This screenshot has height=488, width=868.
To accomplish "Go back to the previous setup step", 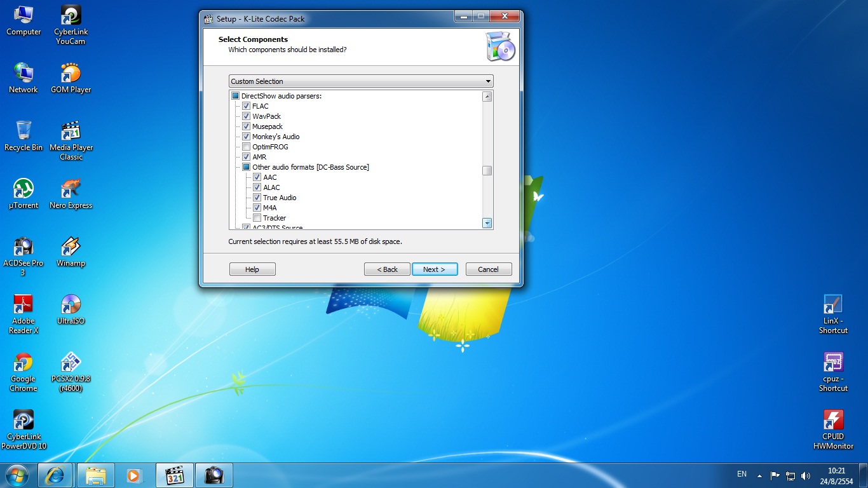I will 387,269.
